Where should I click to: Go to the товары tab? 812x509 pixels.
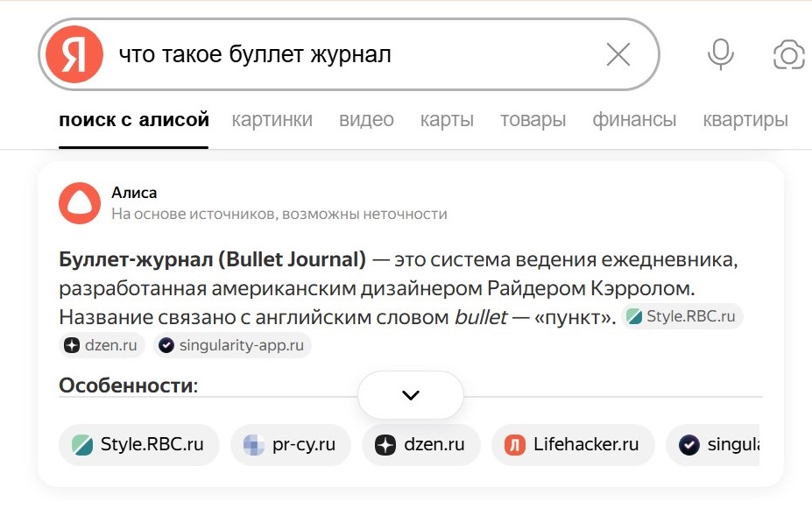coord(532,119)
